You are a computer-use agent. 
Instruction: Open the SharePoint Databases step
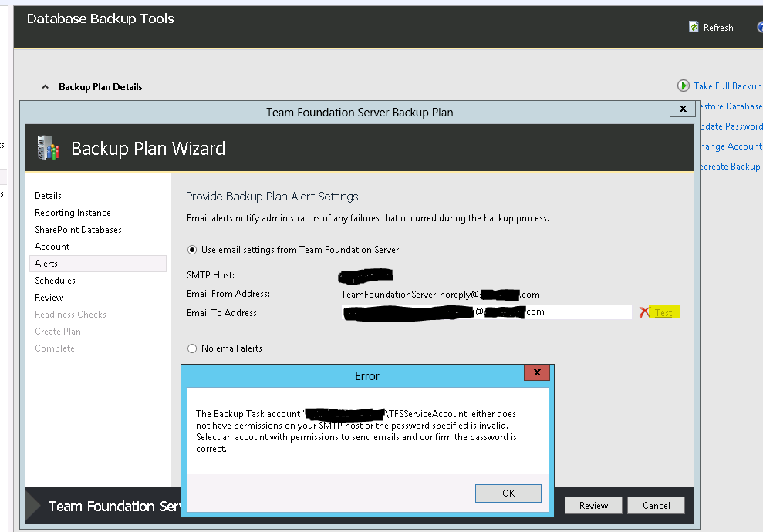tap(78, 230)
